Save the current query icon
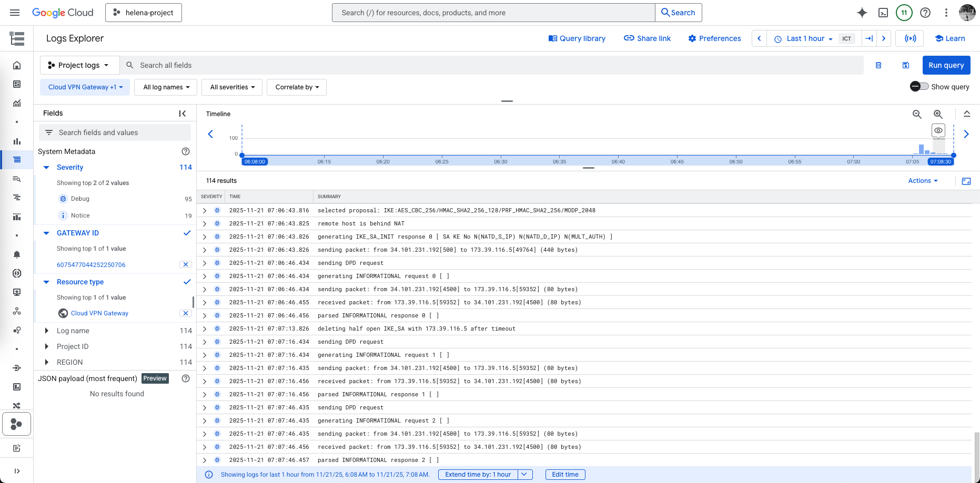980x483 pixels. 906,65
